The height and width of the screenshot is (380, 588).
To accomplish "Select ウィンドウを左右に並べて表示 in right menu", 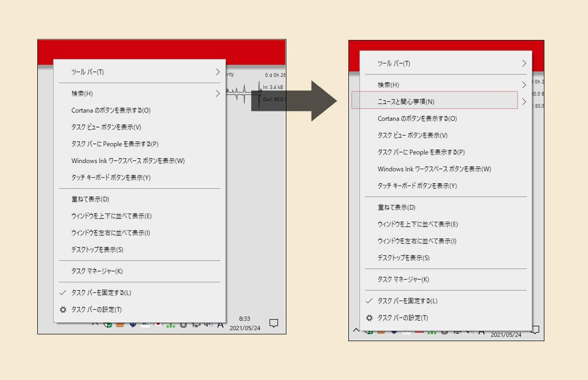I will (x=446, y=241).
